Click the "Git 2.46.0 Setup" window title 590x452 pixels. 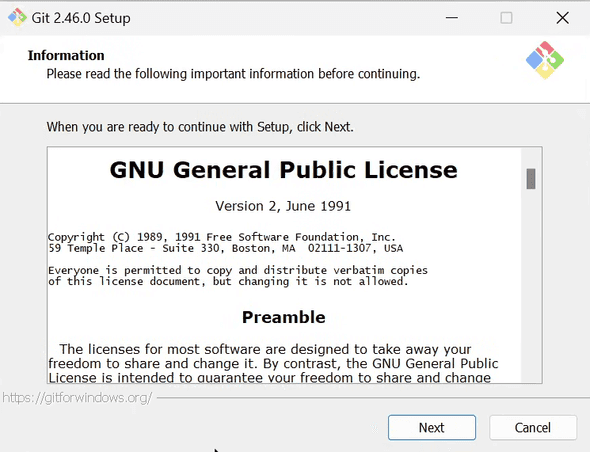[x=81, y=18]
